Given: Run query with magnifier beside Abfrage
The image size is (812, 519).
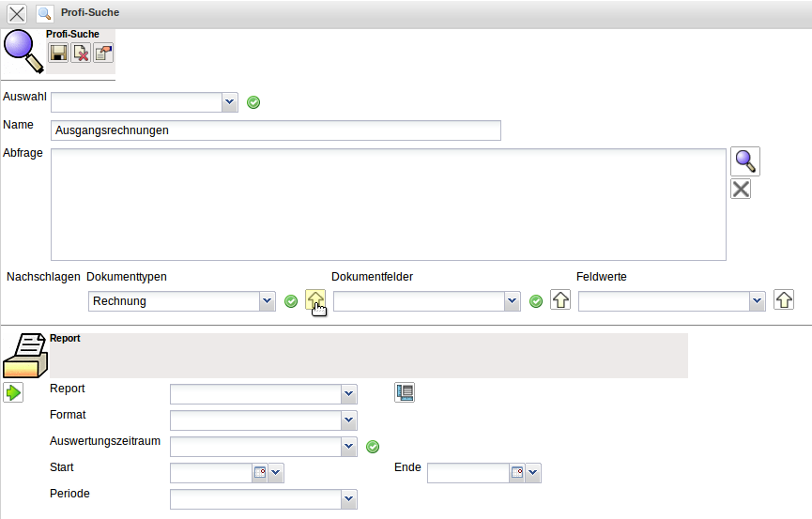Looking at the screenshot, I should [x=745, y=161].
